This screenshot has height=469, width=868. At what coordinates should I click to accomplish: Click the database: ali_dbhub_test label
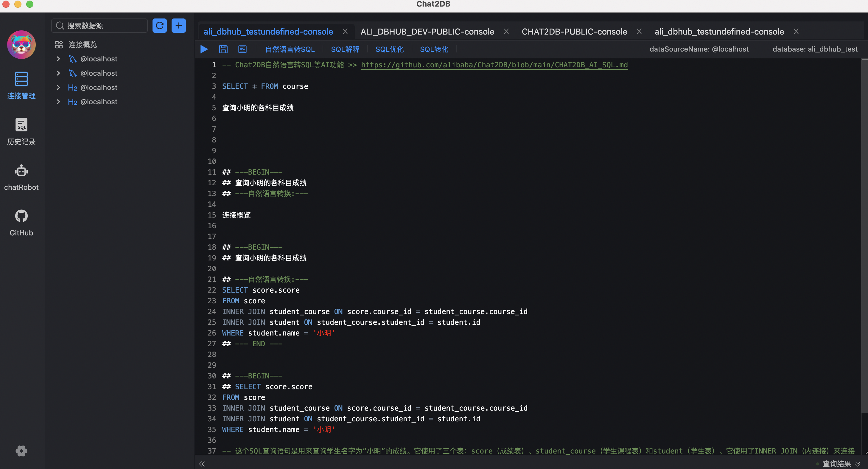815,49
